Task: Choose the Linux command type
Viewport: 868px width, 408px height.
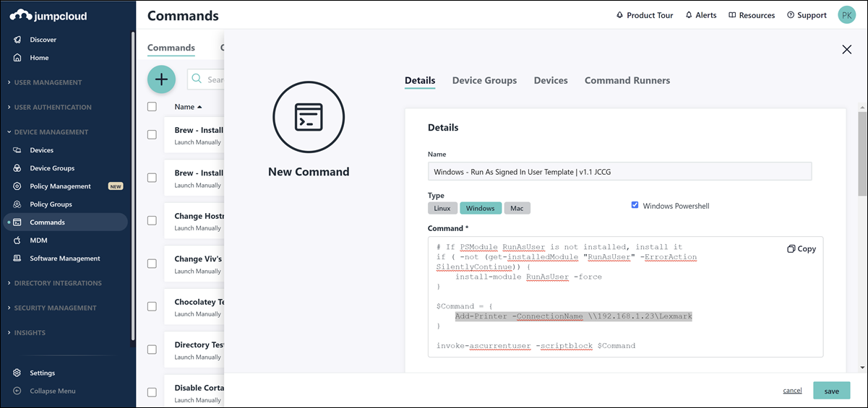Action: click(x=442, y=208)
